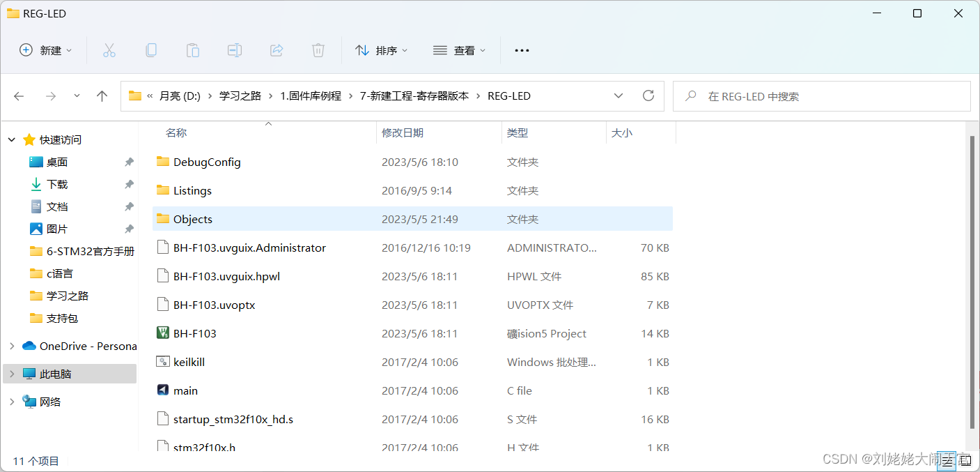Click the Listings folder icon
The height and width of the screenshot is (472, 980).
pyautogui.click(x=163, y=190)
